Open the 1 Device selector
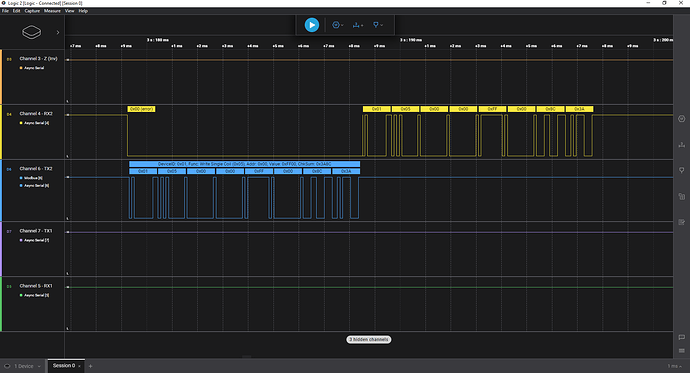The height and width of the screenshot is (373, 690). [x=23, y=366]
